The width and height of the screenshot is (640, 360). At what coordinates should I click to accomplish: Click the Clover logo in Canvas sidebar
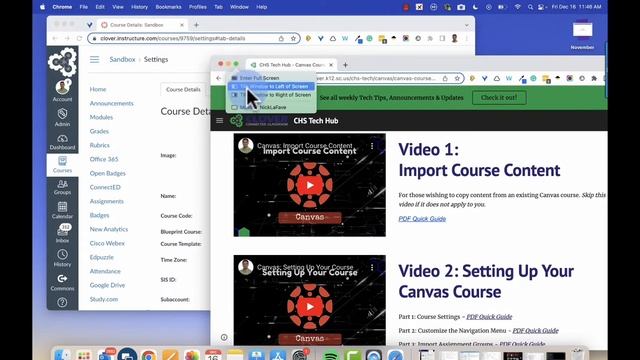click(62, 62)
